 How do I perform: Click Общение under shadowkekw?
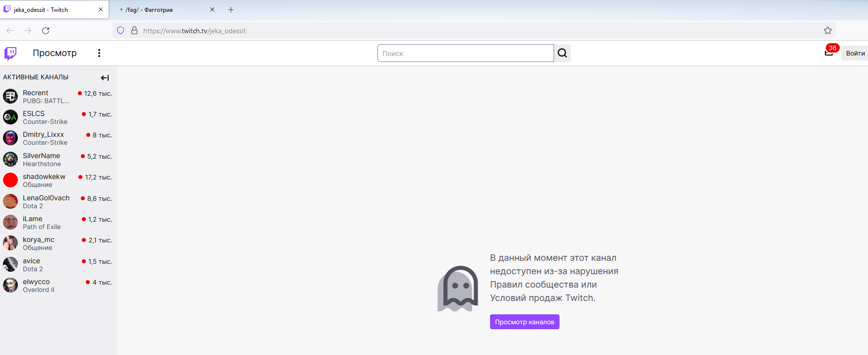(x=37, y=185)
